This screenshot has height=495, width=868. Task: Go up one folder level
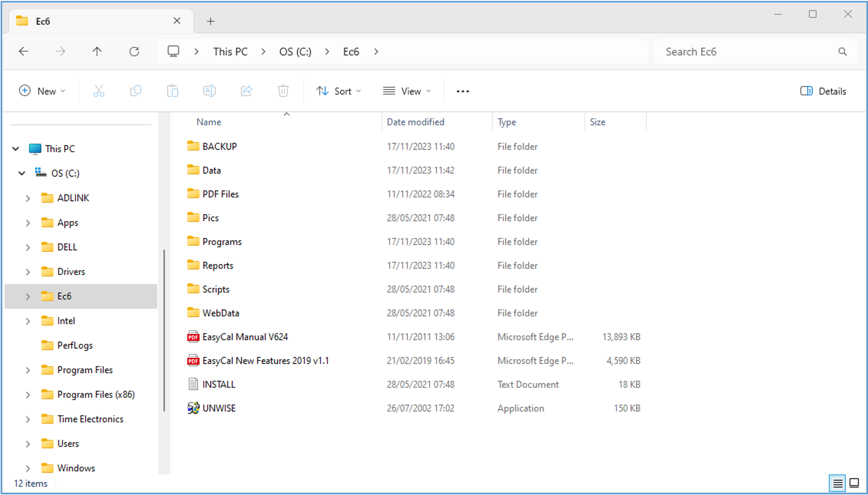tap(97, 52)
